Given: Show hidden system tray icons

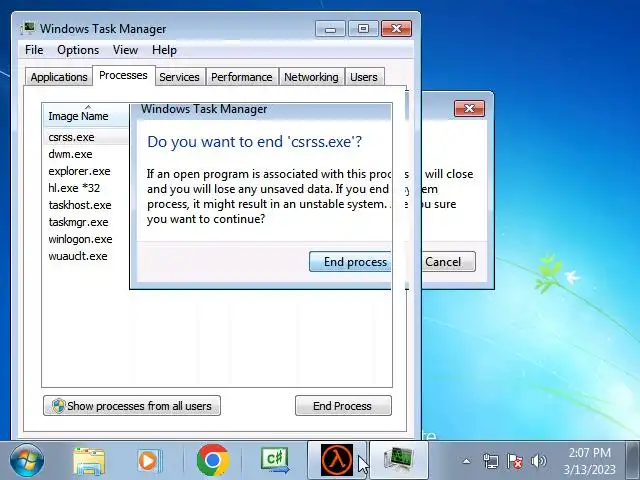Looking at the screenshot, I should click(x=466, y=462).
